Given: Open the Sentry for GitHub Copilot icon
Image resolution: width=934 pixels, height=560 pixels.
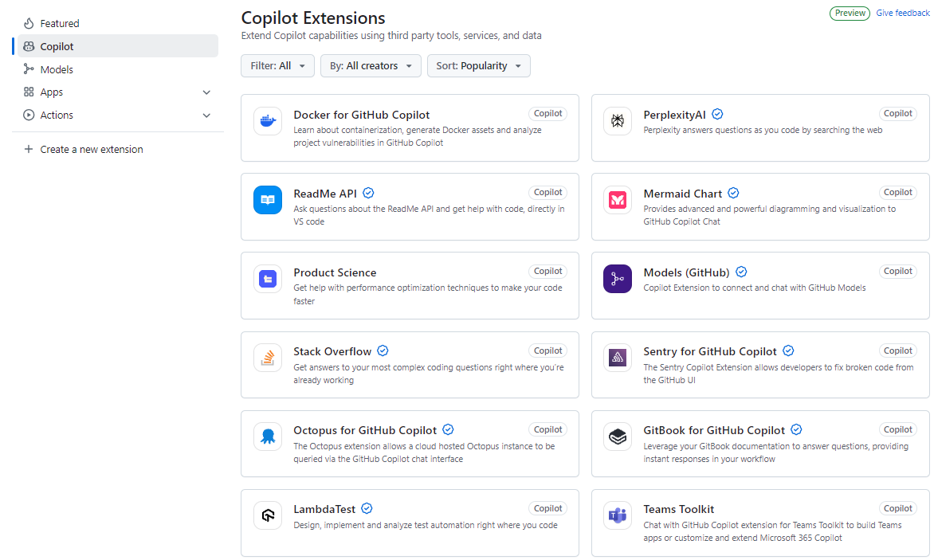Looking at the screenshot, I should [x=618, y=358].
